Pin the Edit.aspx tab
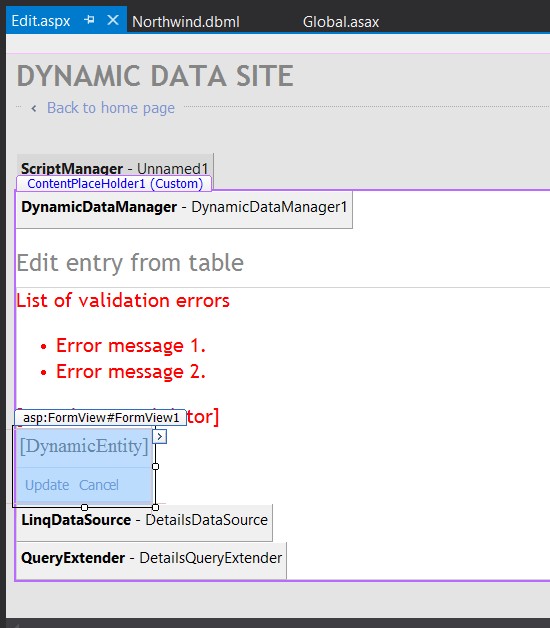This screenshot has height=628, width=550. [89, 20]
